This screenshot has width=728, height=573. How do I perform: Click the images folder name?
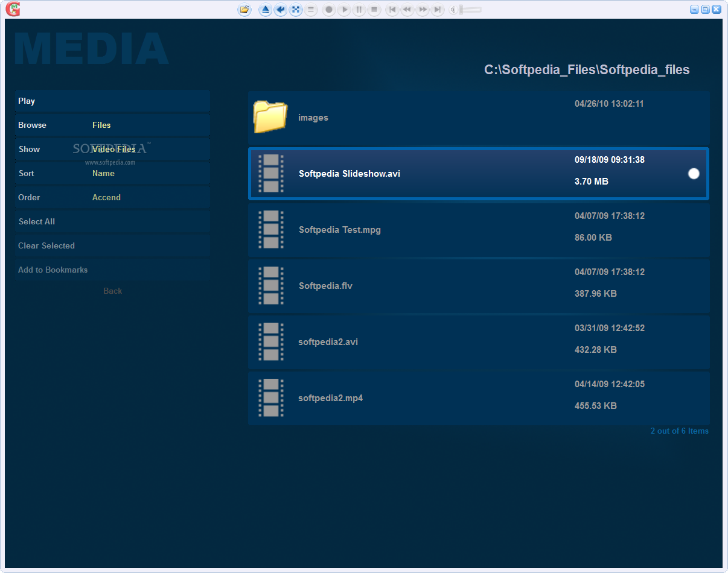pyautogui.click(x=313, y=118)
